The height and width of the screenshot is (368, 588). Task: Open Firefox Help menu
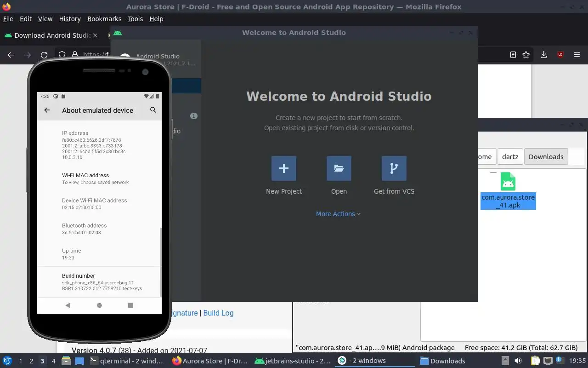pyautogui.click(x=156, y=19)
